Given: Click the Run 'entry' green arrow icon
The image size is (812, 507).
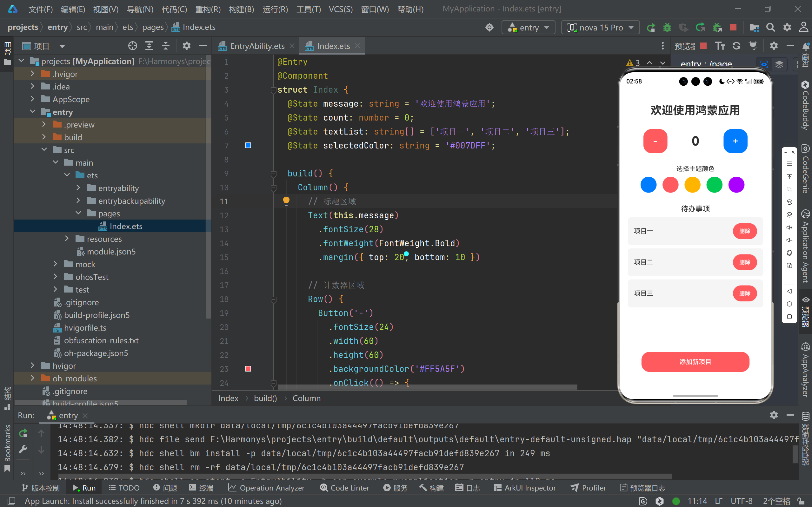Looking at the screenshot, I should point(651,28).
